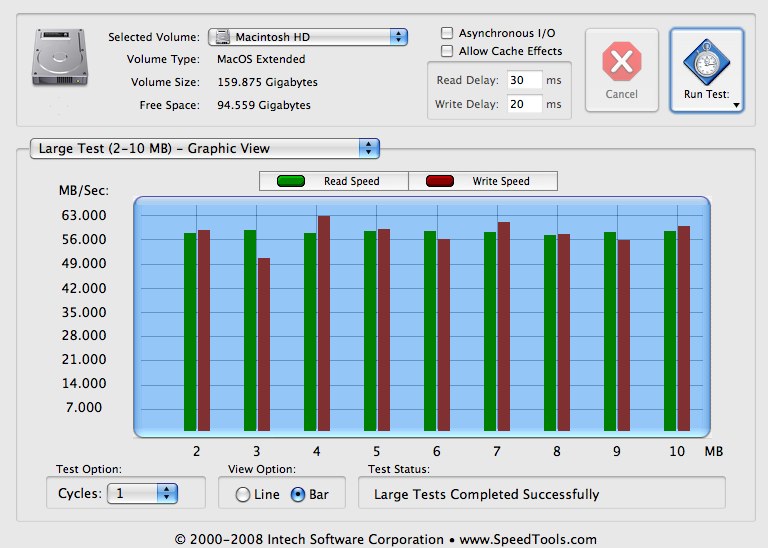Image resolution: width=768 pixels, height=548 pixels.
Task: Click the Selected Volume: label
Action: pyautogui.click(x=154, y=37)
